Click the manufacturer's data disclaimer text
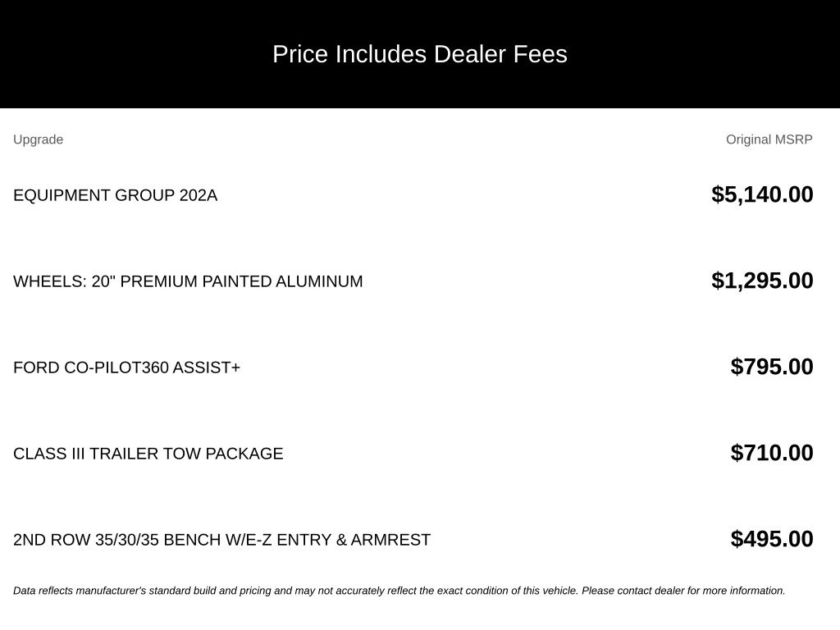This screenshot has width=840, height=630. (x=399, y=591)
